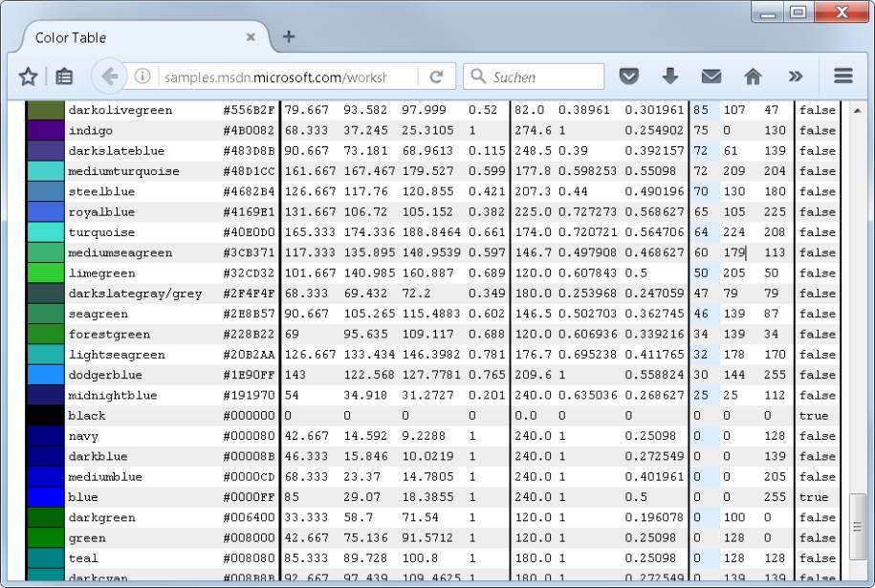Click the scrollbar up arrow
This screenshot has height=588, width=875.
pos(858,109)
